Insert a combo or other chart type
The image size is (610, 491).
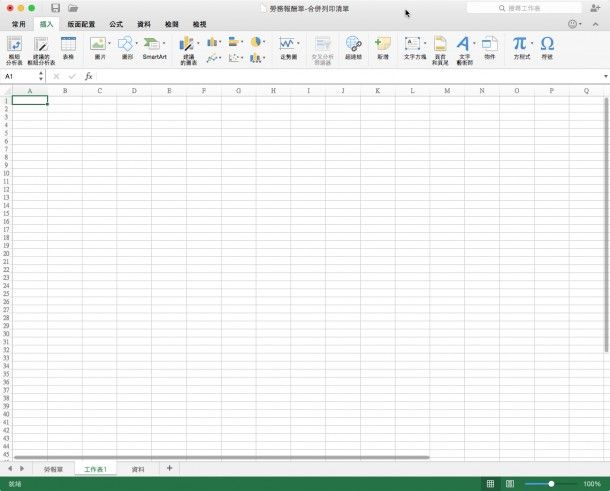[x=256, y=58]
